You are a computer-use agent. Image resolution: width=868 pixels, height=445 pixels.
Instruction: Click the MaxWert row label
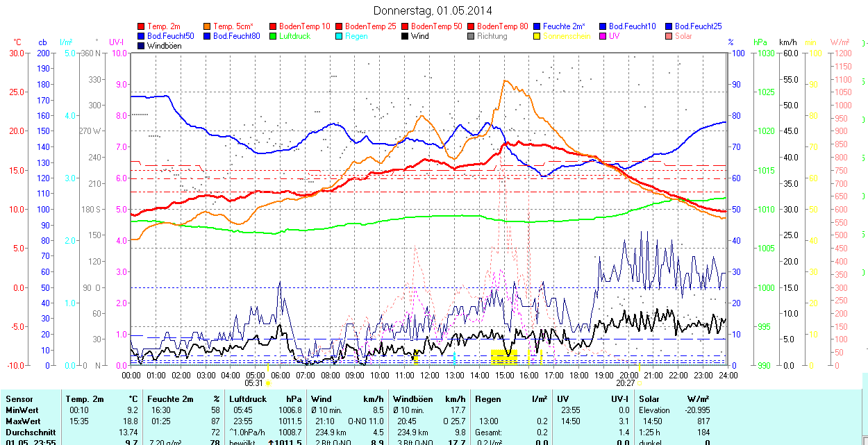23,421
